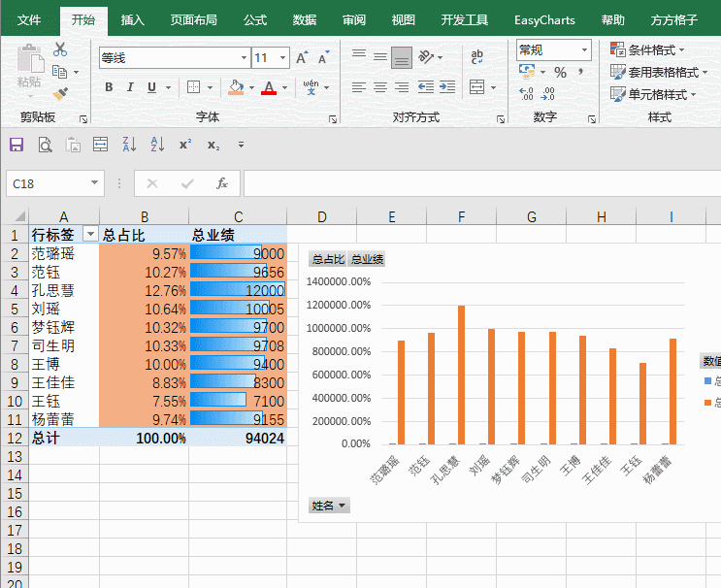
Task: Open the 文件 tab
Action: coord(29,19)
